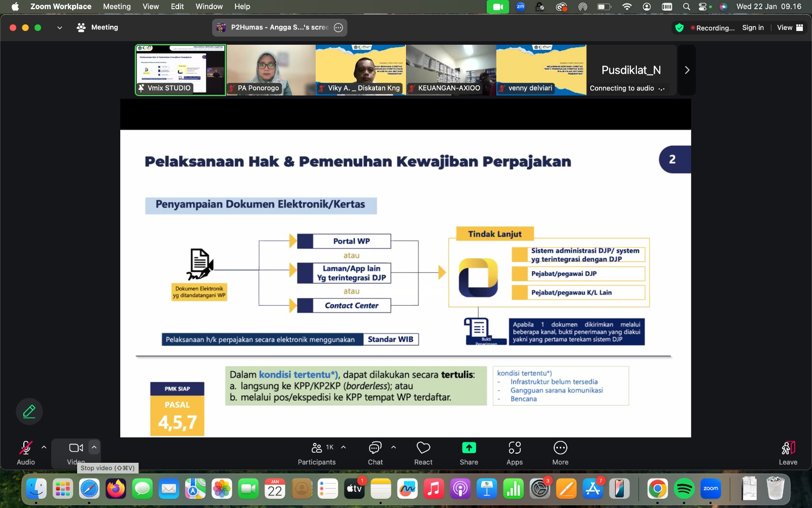Toggle the camera with Video button
This screenshot has width=812, height=508.
click(76, 452)
